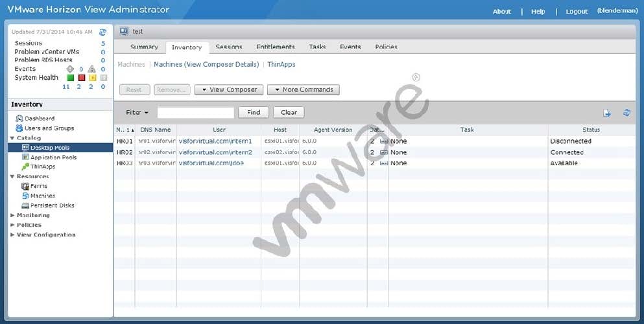Click the gray System Health status square
This screenshot has height=324, width=644.
click(104, 78)
